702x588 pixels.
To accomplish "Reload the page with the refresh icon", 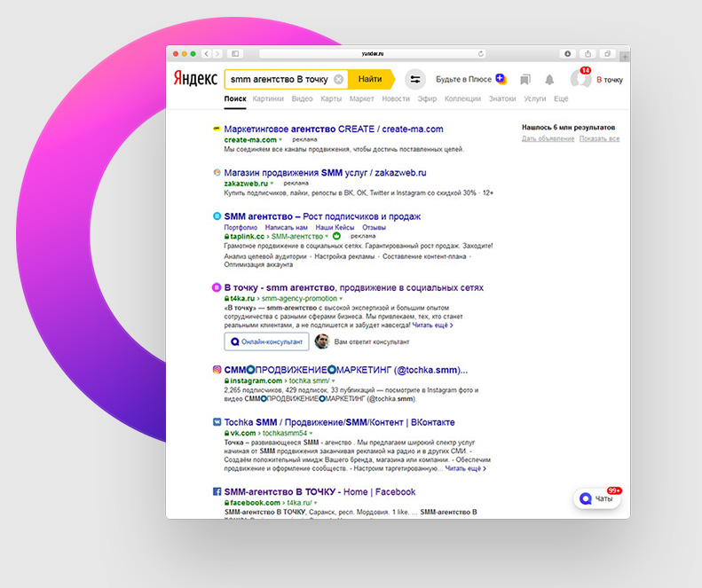I will [x=481, y=54].
